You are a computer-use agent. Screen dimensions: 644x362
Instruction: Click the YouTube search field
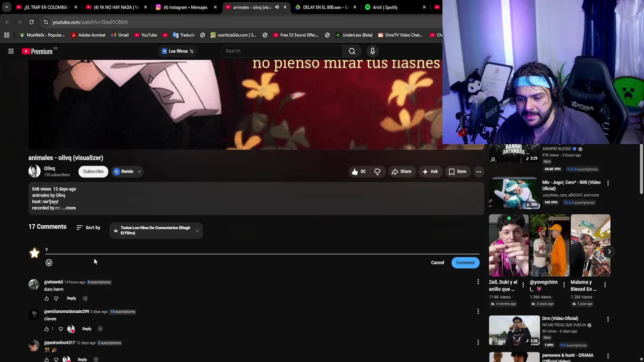click(282, 51)
